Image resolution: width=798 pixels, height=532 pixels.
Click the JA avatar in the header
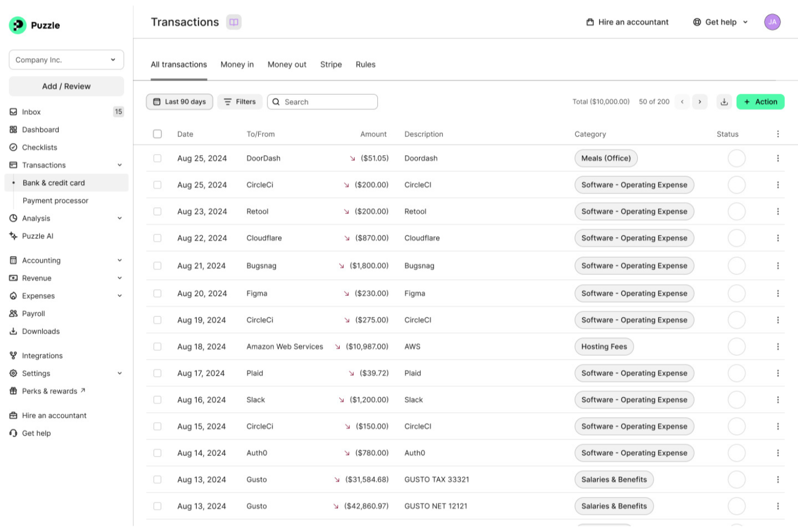pyautogui.click(x=772, y=22)
